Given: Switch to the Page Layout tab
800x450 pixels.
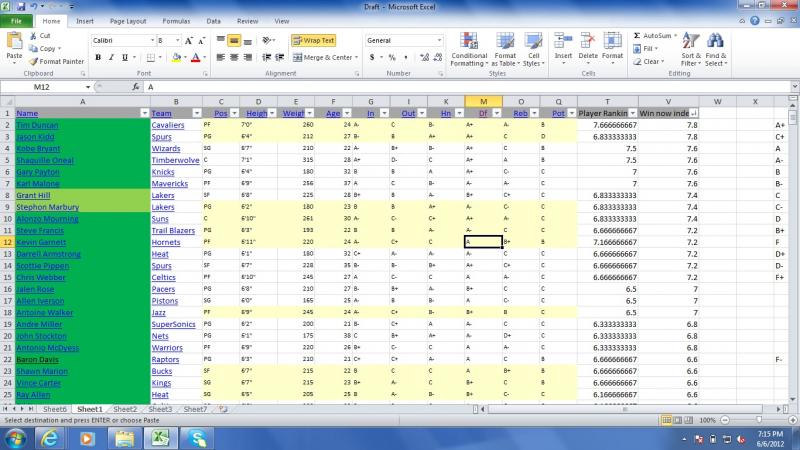Looking at the screenshot, I should 128,21.
